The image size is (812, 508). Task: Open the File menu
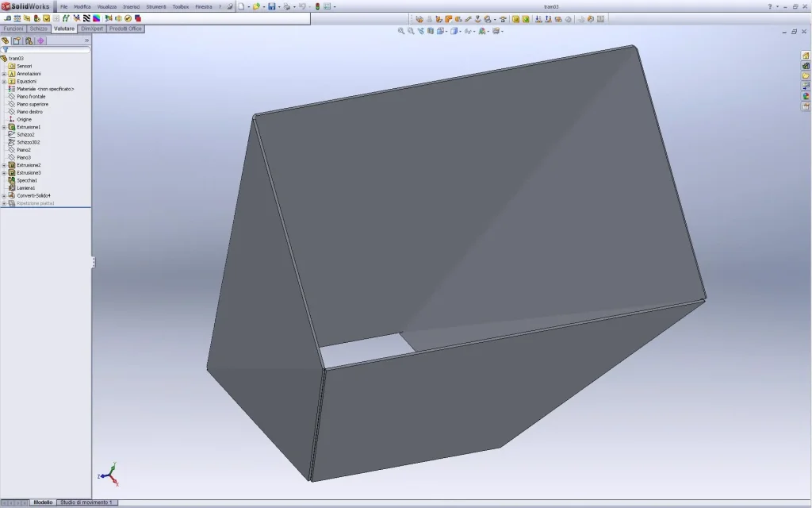[63, 6]
